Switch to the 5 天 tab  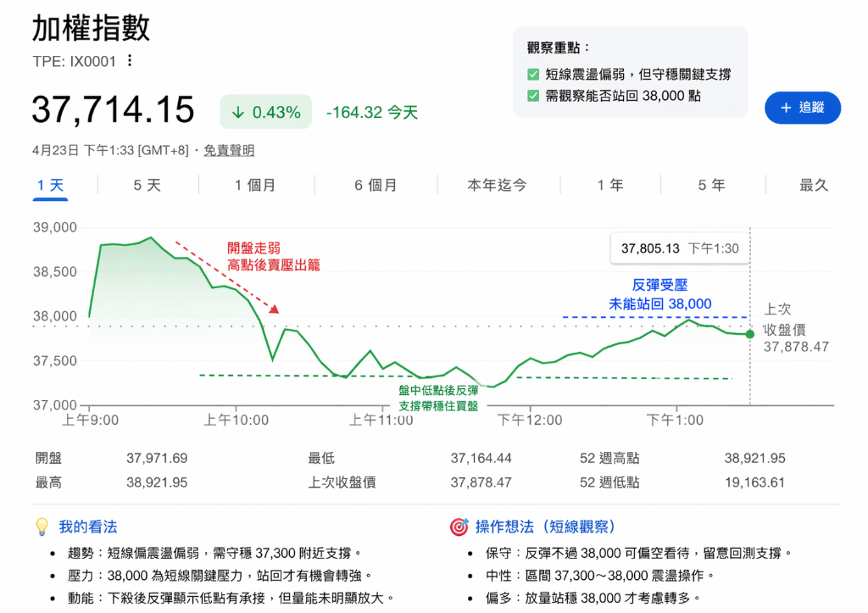(x=147, y=185)
